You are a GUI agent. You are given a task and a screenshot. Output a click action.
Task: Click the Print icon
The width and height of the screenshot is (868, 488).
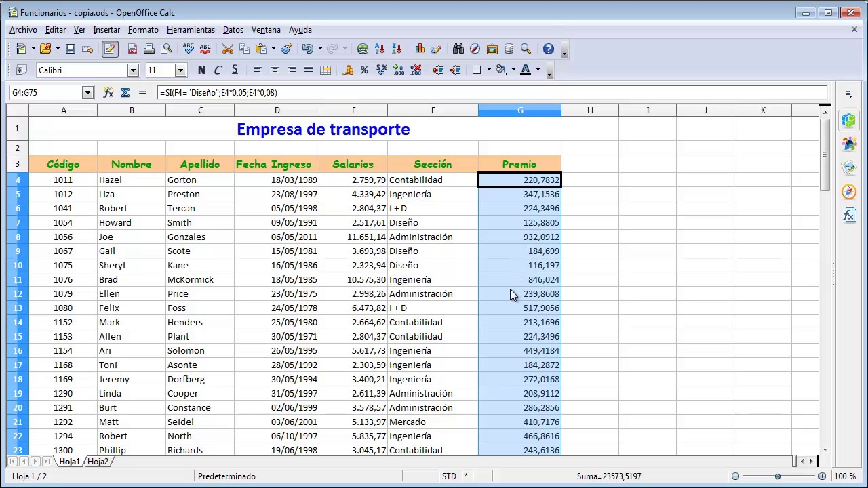tap(149, 49)
